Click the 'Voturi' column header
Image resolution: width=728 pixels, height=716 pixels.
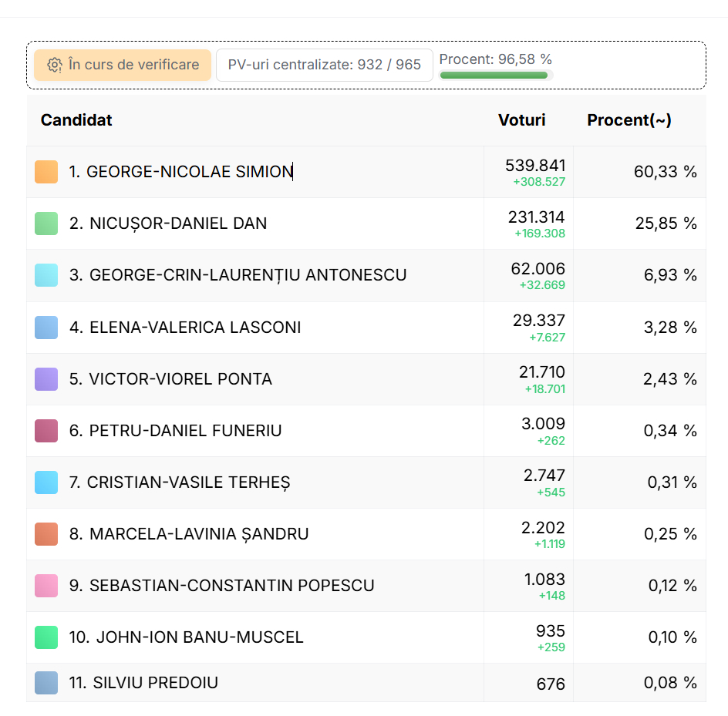click(x=521, y=120)
